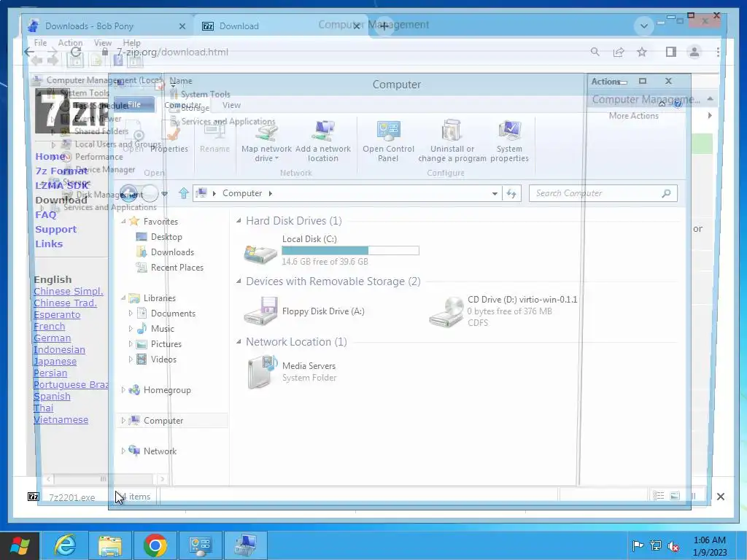Choose Esperanto language link

coord(57,314)
